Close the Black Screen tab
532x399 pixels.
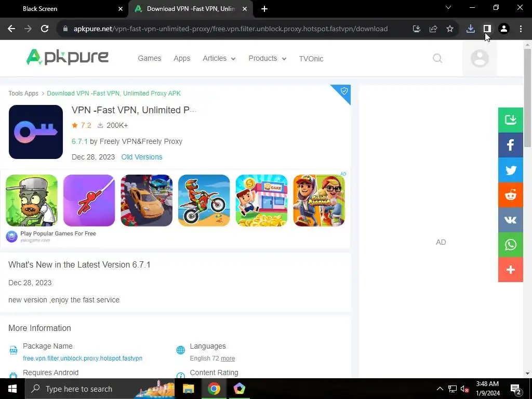pyautogui.click(x=121, y=9)
